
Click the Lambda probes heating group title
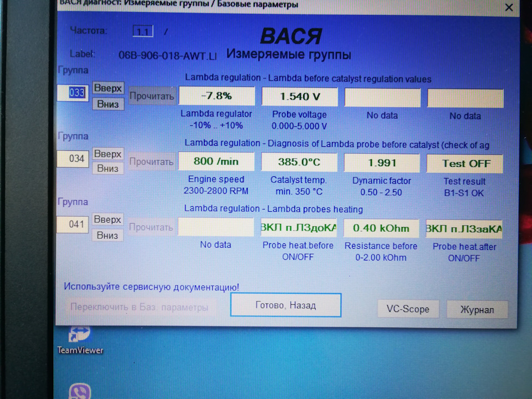(x=273, y=209)
